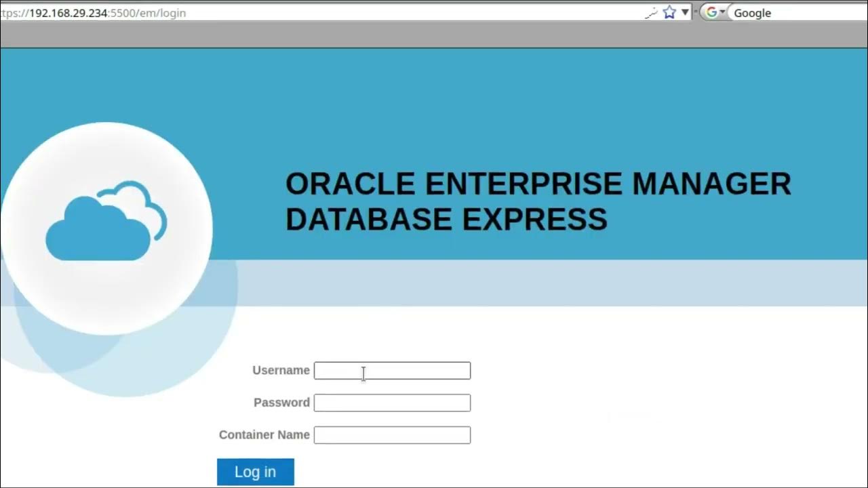Click inside the Password input field
Image resolution: width=868 pixels, height=488 pixels.
click(x=392, y=403)
